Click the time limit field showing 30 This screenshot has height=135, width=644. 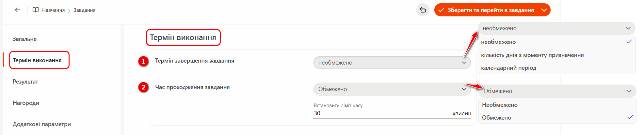pyautogui.click(x=379, y=113)
